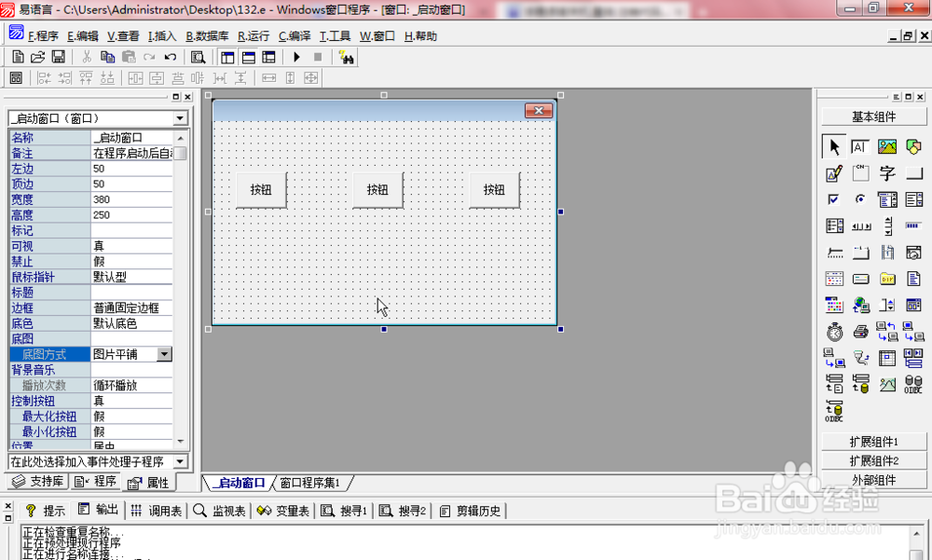The image size is (932, 560).
Task: Open the 扩展组件1 component group
Action: pyautogui.click(x=874, y=442)
